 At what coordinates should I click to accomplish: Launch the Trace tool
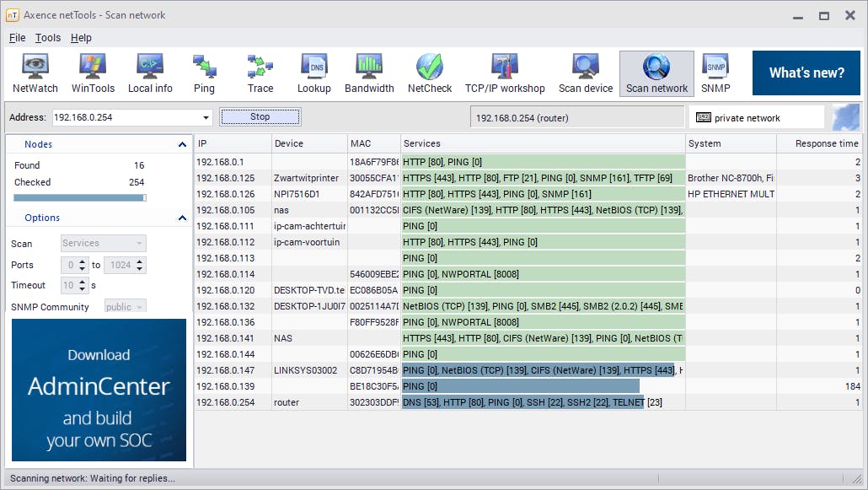pyautogui.click(x=260, y=73)
